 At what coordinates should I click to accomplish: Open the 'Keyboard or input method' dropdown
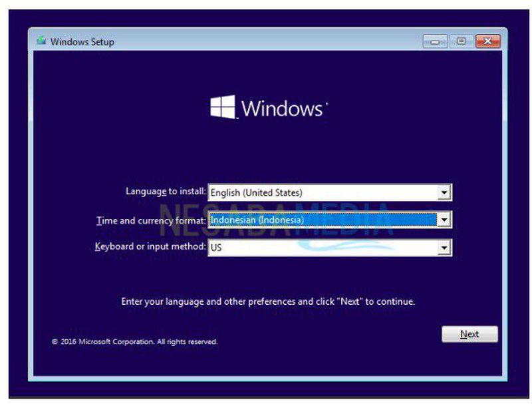444,247
